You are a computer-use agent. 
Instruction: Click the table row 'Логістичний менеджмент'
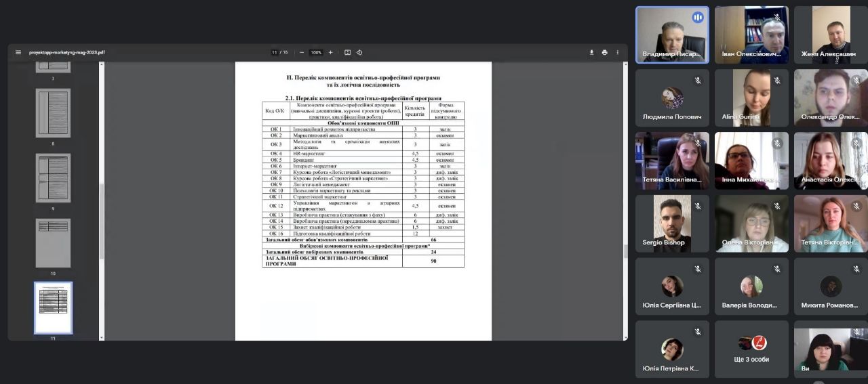point(363,184)
